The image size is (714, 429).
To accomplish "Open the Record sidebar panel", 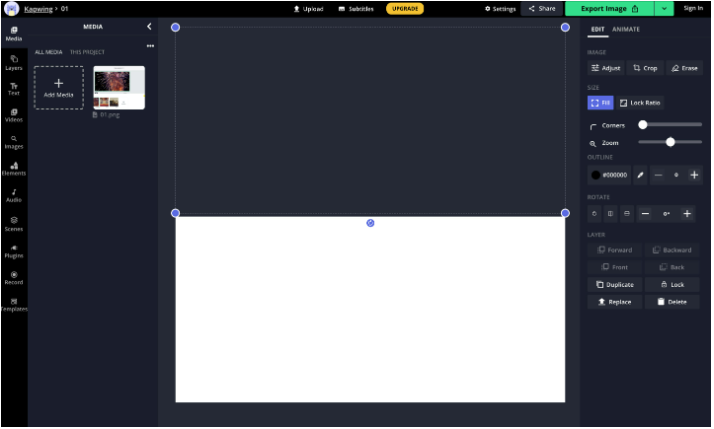I will coord(14,278).
